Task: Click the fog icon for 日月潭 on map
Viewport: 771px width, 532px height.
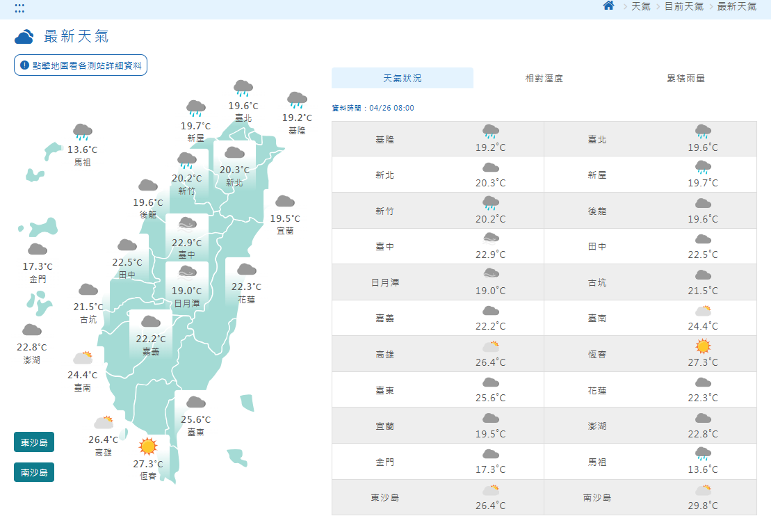Action: pyautogui.click(x=186, y=272)
